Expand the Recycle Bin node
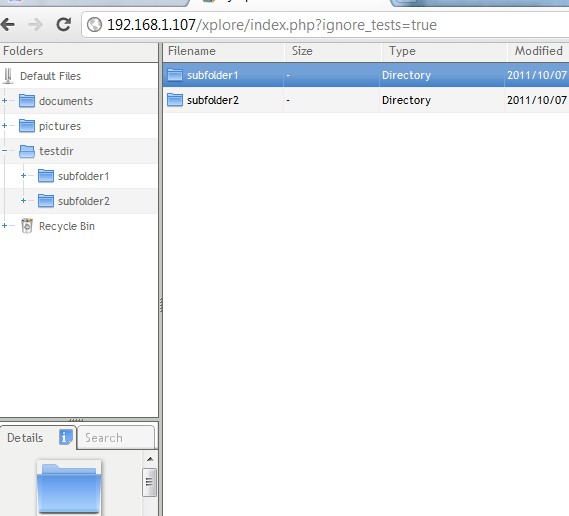Image resolution: width=569 pixels, height=516 pixels. [4, 226]
